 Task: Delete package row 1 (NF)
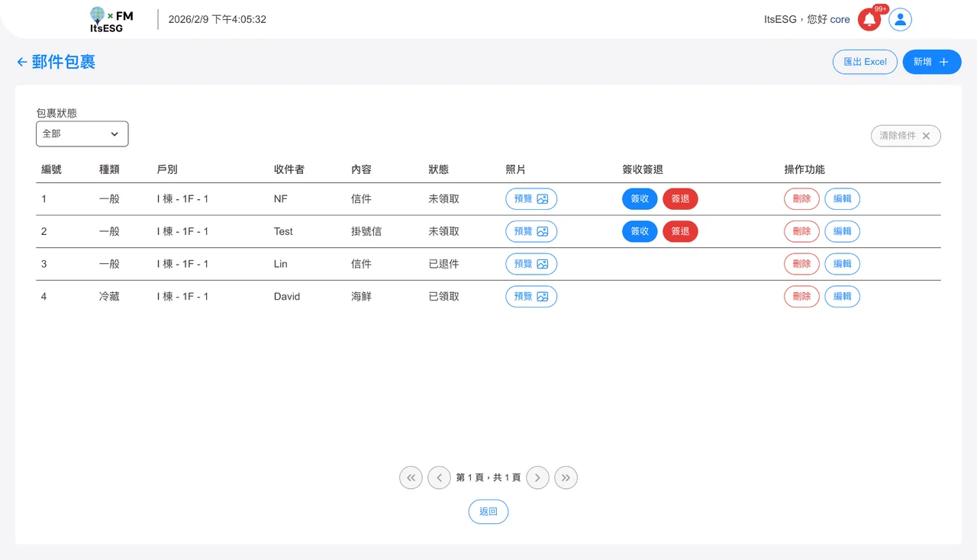point(801,199)
